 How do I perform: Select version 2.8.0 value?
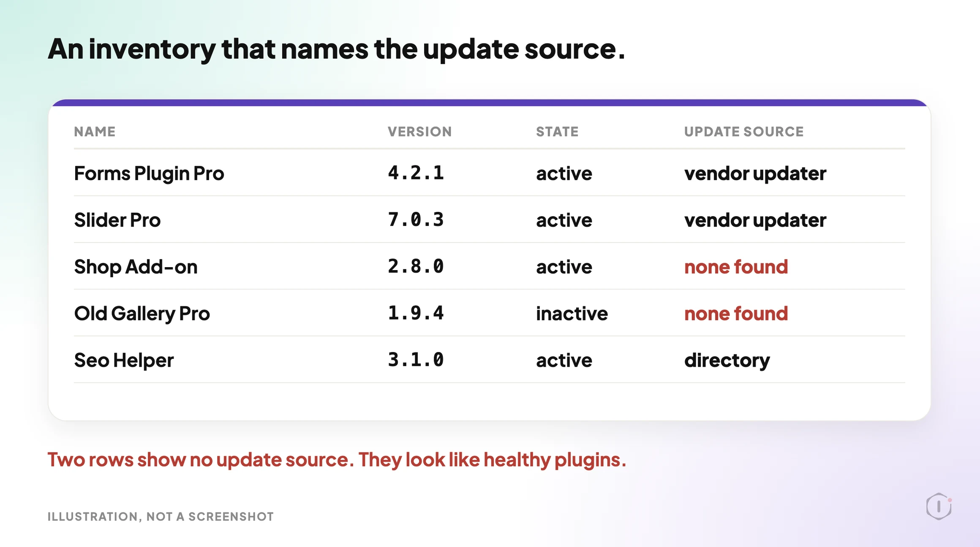[416, 266]
